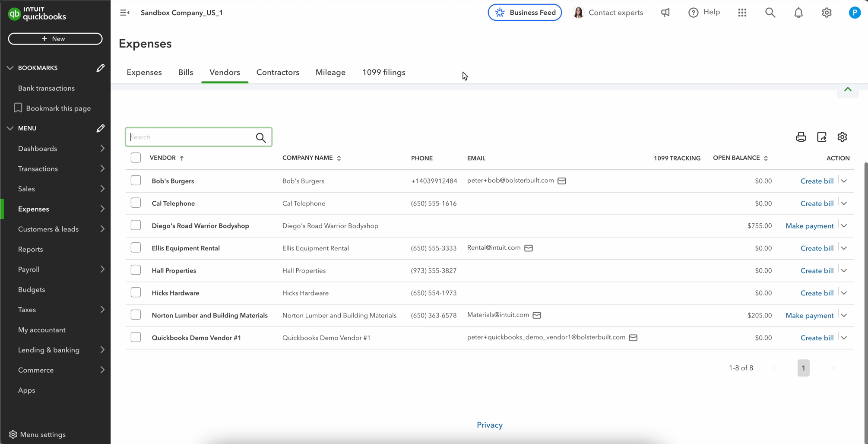Open Menu settings at sidebar bottom
This screenshot has width=868, height=444.
click(38, 434)
